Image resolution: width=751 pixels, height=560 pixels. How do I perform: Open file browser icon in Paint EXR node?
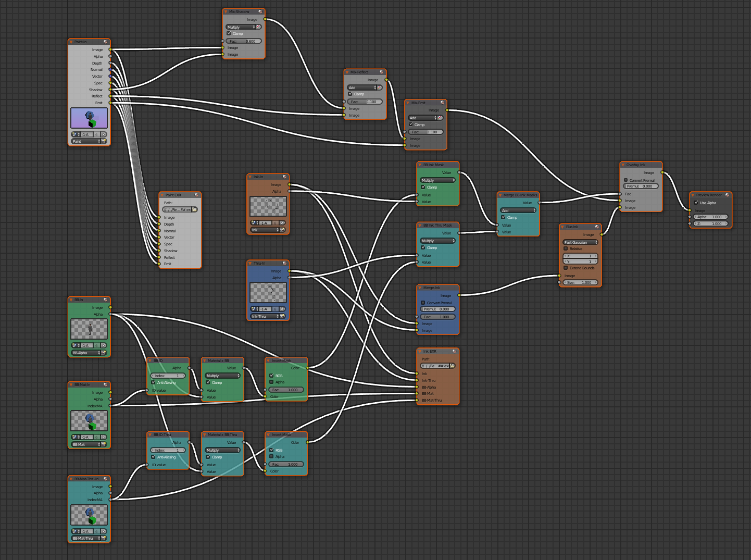point(195,209)
